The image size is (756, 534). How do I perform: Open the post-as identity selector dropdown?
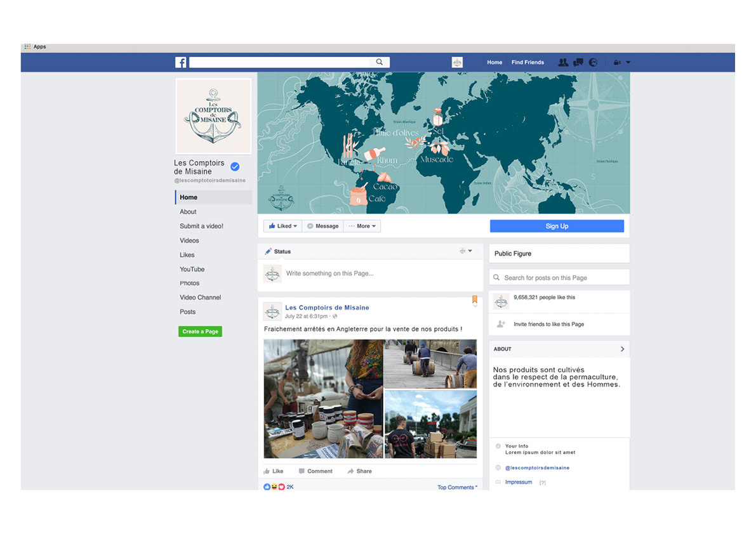466,251
